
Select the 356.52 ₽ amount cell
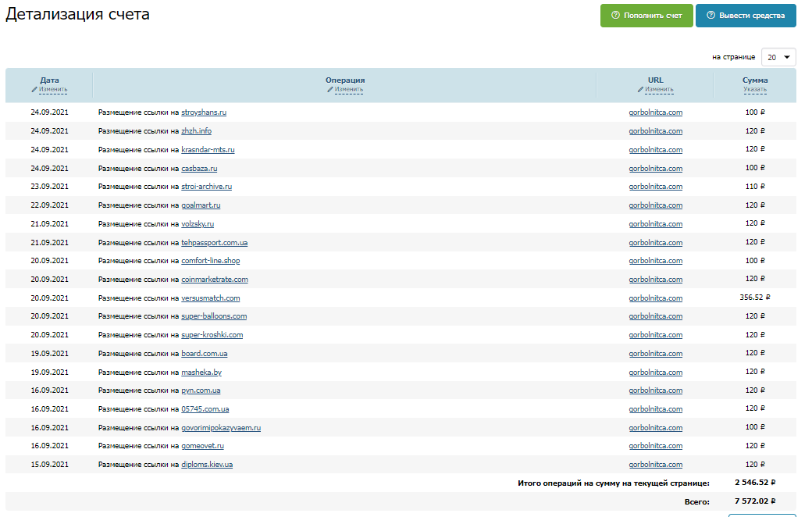click(x=755, y=298)
